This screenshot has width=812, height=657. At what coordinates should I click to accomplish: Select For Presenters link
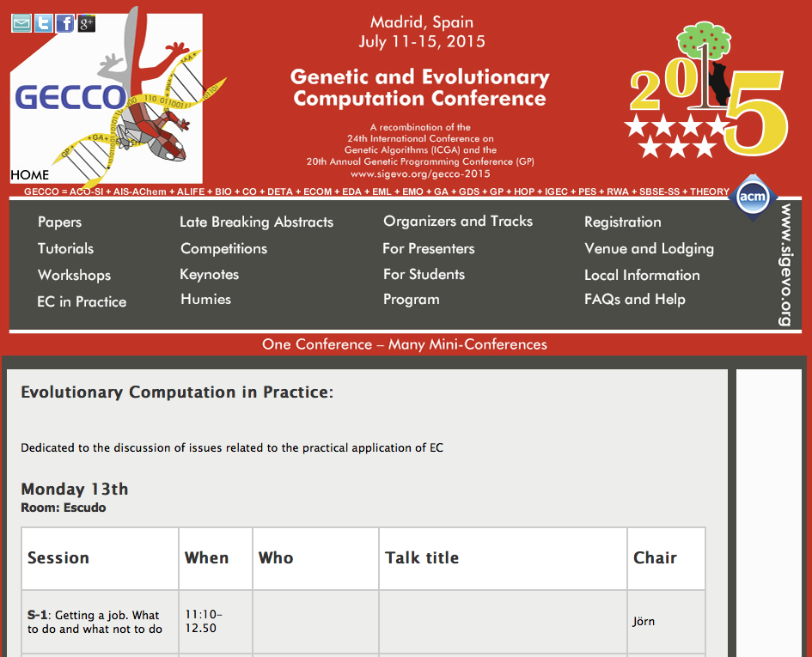(428, 248)
